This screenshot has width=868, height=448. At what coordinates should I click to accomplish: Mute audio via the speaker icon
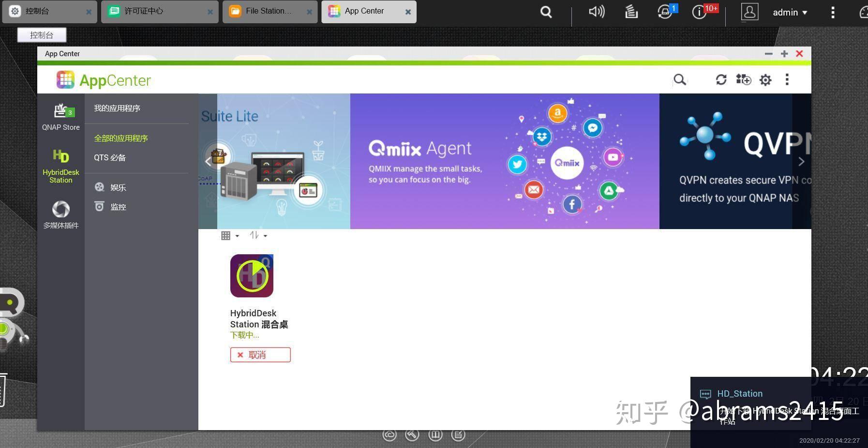tap(596, 12)
